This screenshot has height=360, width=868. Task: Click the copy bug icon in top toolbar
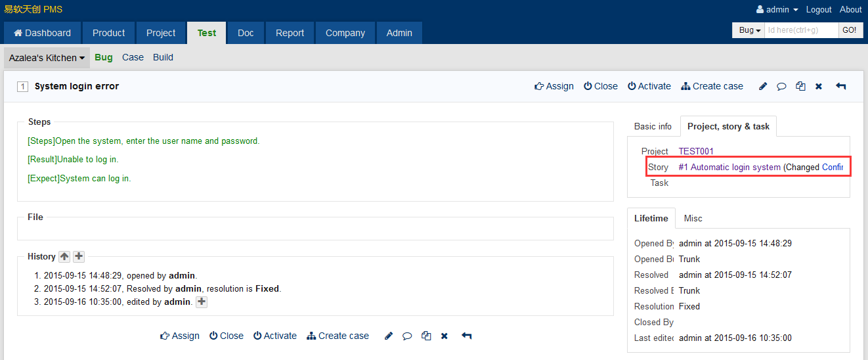(x=800, y=87)
